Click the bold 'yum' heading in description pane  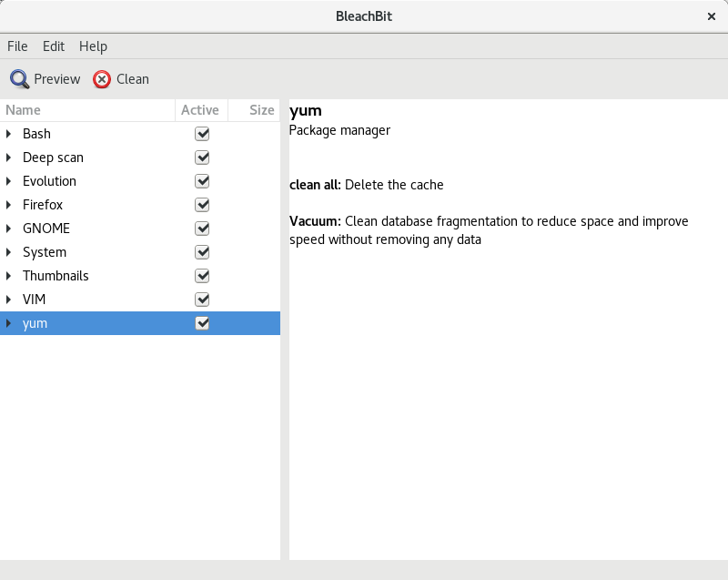point(306,111)
